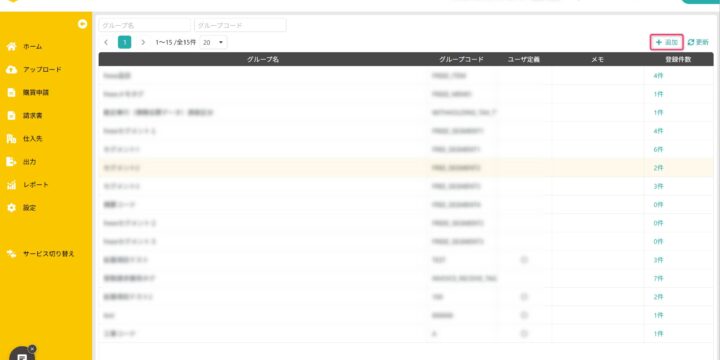Click the 更新 refresh button
720x360 pixels.
[698, 42]
